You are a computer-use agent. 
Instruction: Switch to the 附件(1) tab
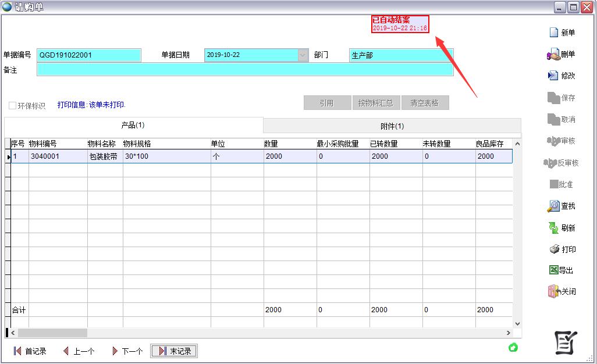tap(392, 126)
